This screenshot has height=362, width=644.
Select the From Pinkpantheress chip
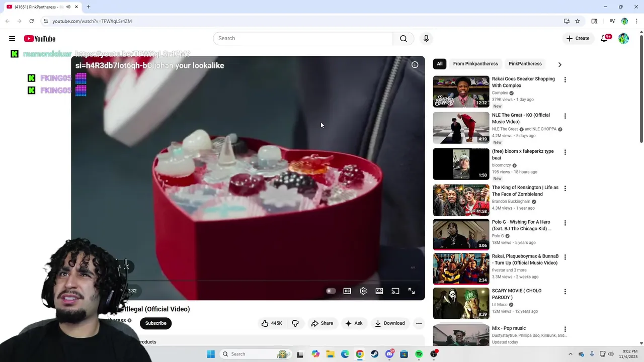(475, 64)
